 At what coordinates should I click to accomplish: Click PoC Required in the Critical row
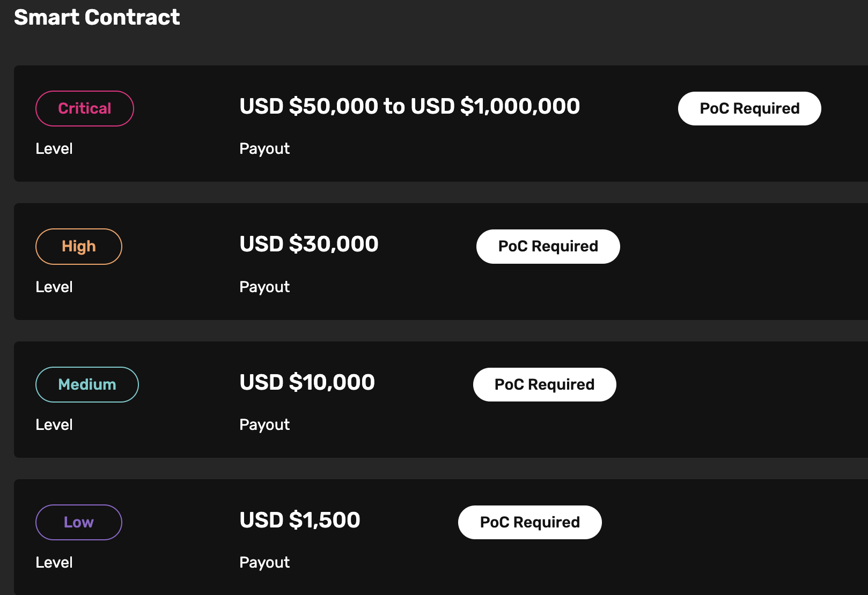click(x=749, y=108)
